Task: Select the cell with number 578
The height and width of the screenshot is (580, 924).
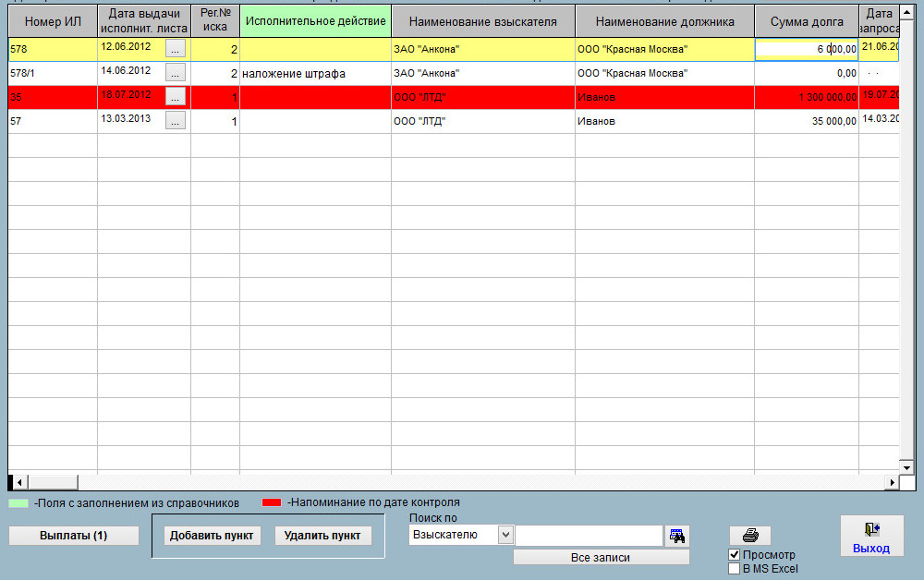Action: (x=53, y=50)
